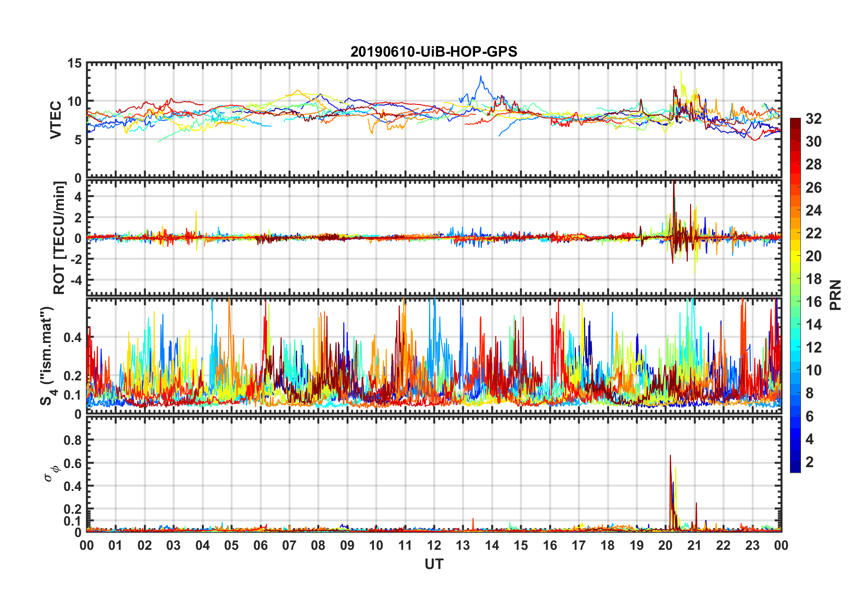
Task: Click the PRN colorbar label
Action: [x=835, y=295]
